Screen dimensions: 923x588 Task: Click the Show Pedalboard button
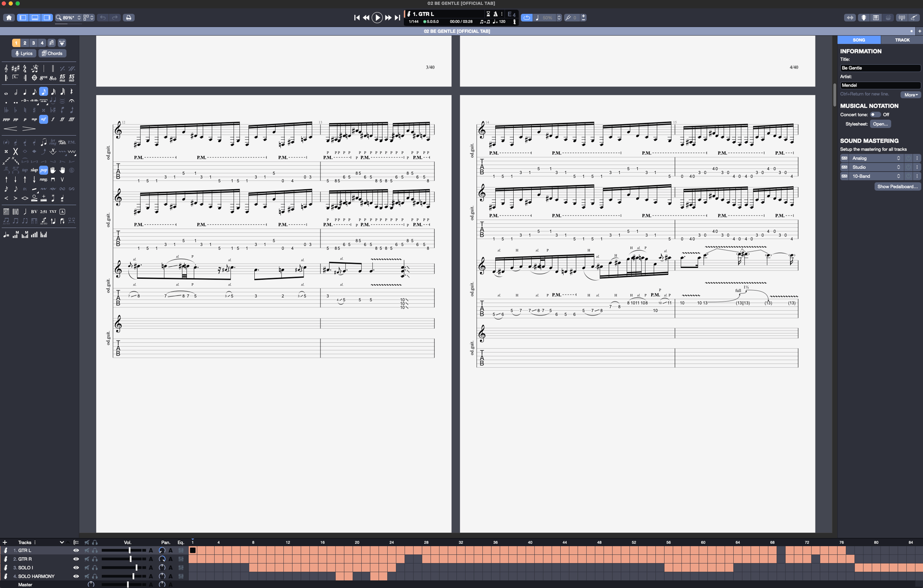coord(897,186)
